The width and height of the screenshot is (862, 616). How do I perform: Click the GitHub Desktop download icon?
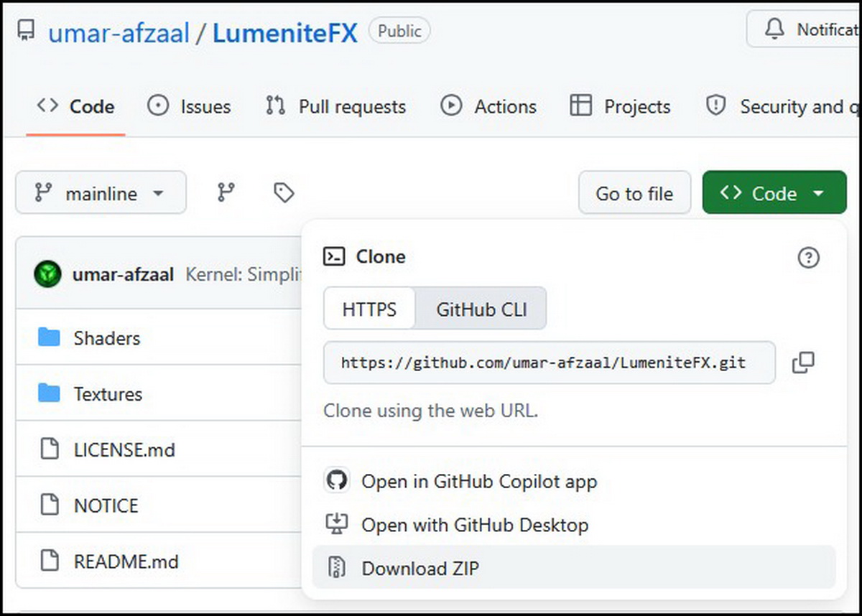pyautogui.click(x=337, y=524)
